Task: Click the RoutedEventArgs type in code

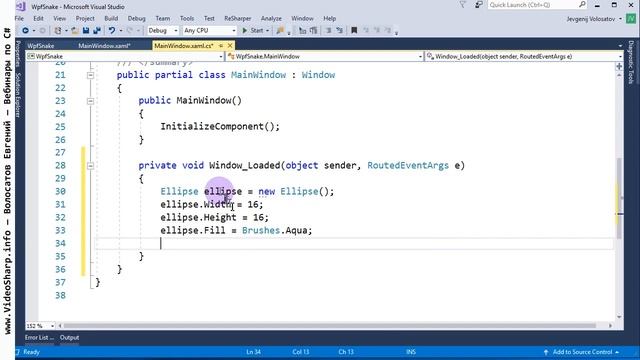Action: coord(408,165)
